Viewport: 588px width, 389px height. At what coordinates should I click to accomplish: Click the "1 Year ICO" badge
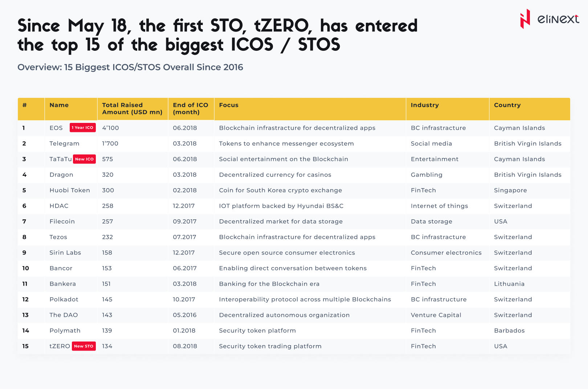point(82,128)
